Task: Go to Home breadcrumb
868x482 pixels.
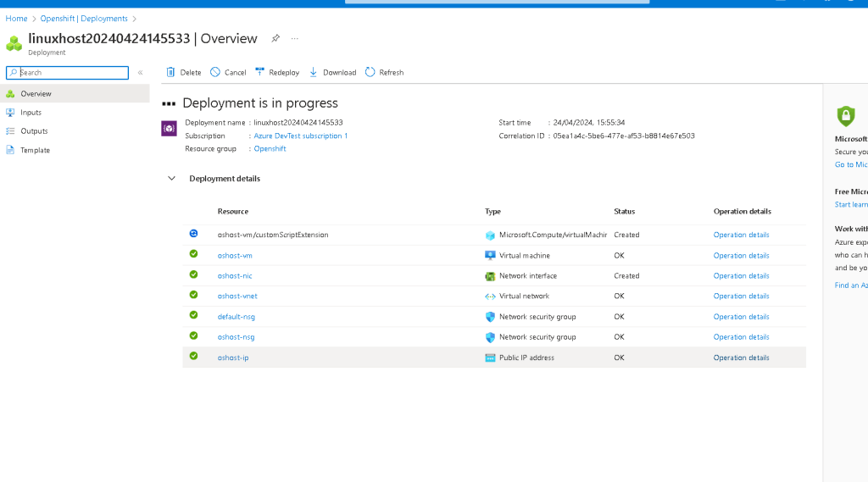Action: (x=16, y=19)
